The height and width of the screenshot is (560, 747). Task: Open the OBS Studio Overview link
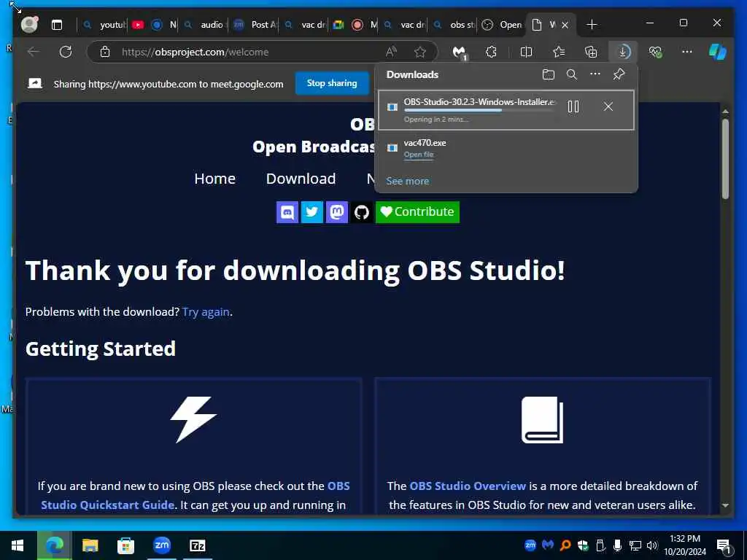point(468,486)
